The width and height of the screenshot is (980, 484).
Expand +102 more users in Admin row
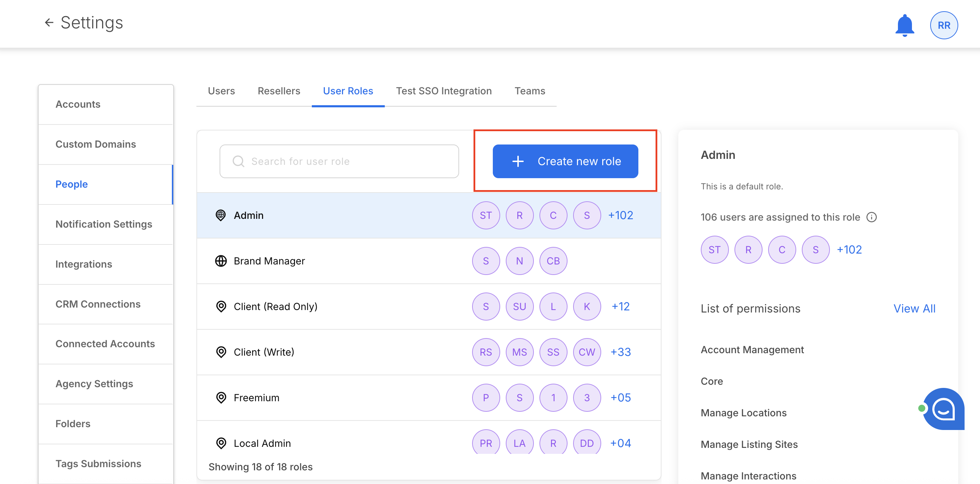click(x=620, y=215)
